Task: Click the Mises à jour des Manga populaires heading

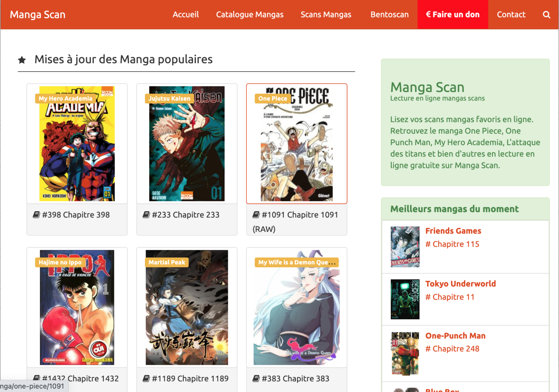Action: 123,59
